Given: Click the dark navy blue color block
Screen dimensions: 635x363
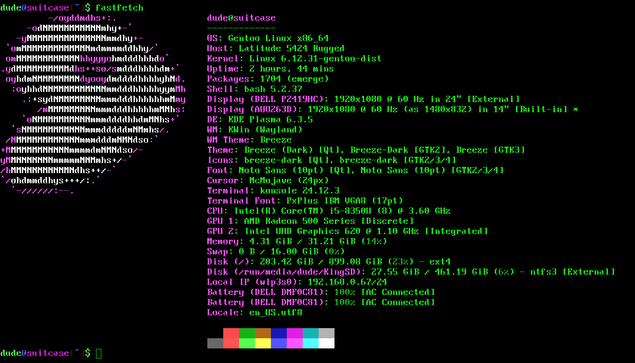Looking at the screenshot, I should coord(279,333).
